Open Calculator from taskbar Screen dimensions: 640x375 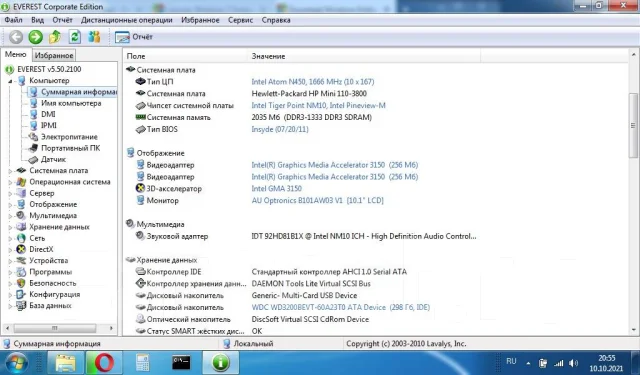click(x=142, y=363)
